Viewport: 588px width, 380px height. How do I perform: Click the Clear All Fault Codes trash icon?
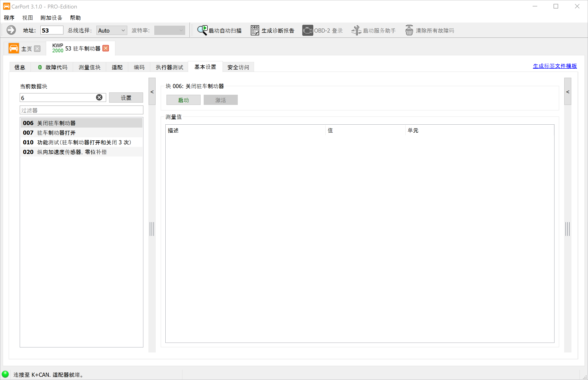click(409, 30)
